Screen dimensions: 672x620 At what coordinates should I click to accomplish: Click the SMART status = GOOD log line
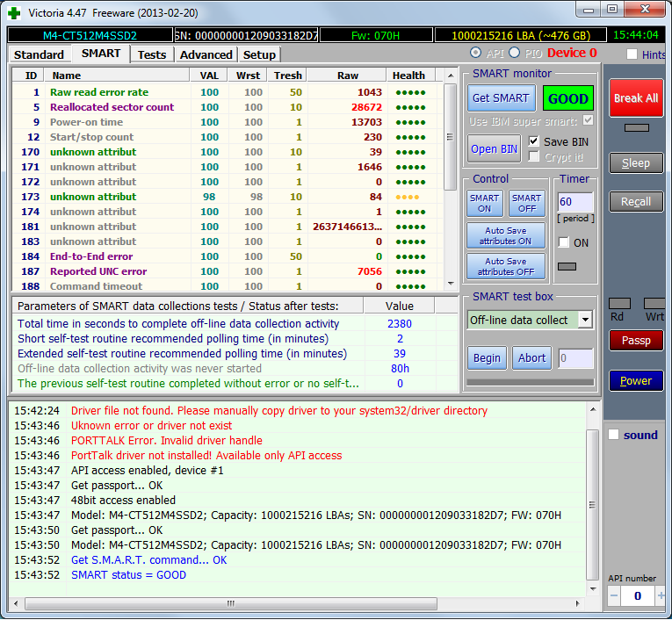tap(128, 574)
